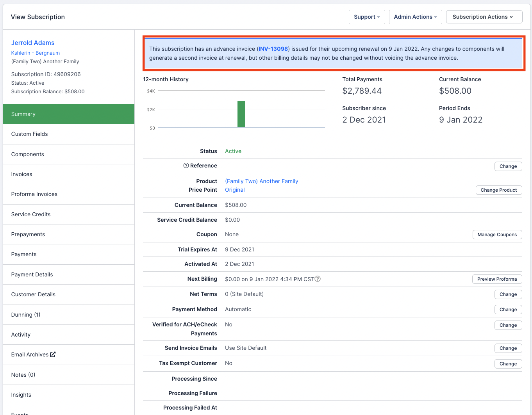
Task: Click the help icon after Next Billing date
Action: pyautogui.click(x=318, y=279)
